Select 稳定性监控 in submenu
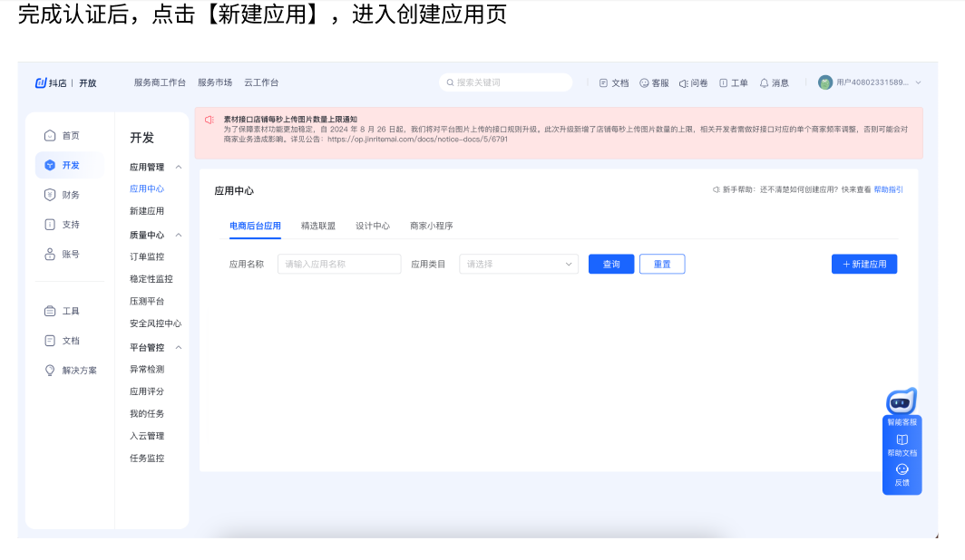 click(x=151, y=278)
